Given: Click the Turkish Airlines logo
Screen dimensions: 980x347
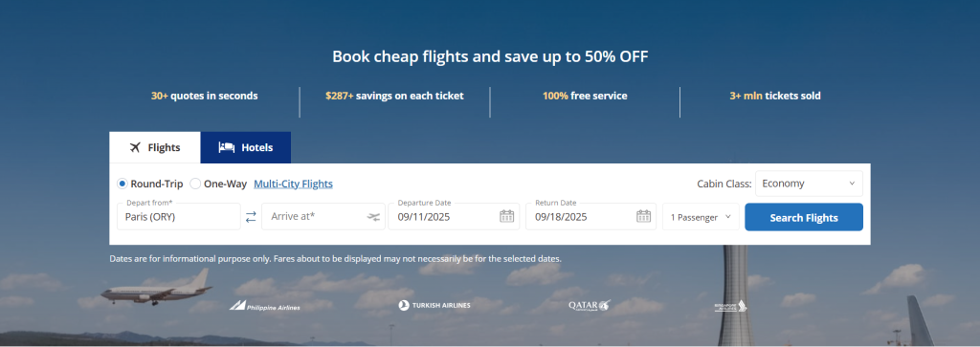Looking at the screenshot, I should click(434, 305).
